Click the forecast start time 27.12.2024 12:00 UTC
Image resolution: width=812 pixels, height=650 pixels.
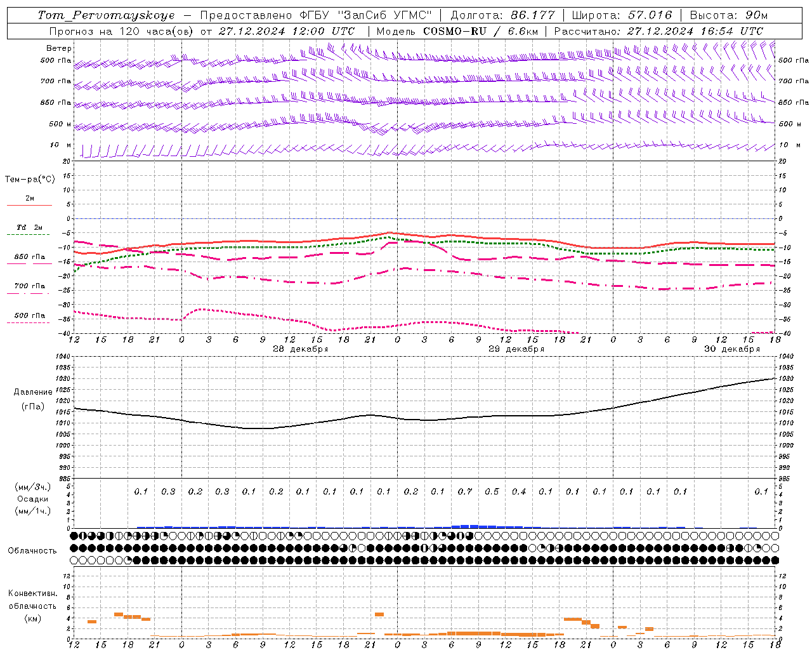click(286, 31)
